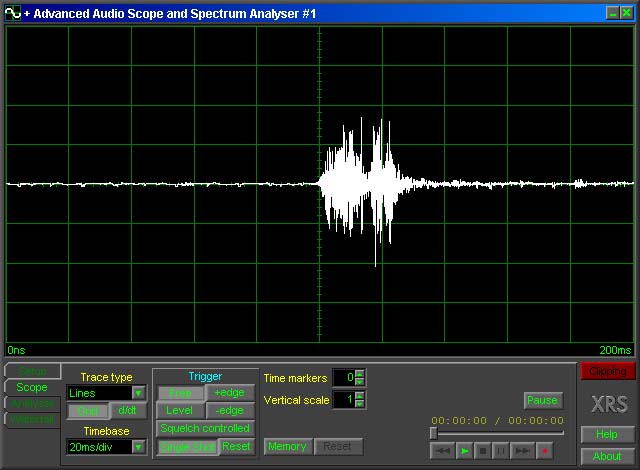640x470 pixels.
Task: Switch to the Waterfall tab
Action: click(33, 419)
